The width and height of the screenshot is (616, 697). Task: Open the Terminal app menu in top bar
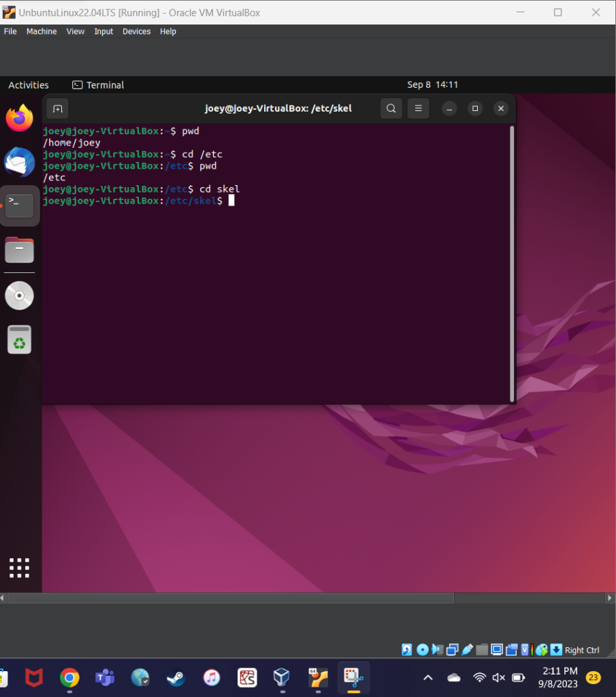coord(98,85)
